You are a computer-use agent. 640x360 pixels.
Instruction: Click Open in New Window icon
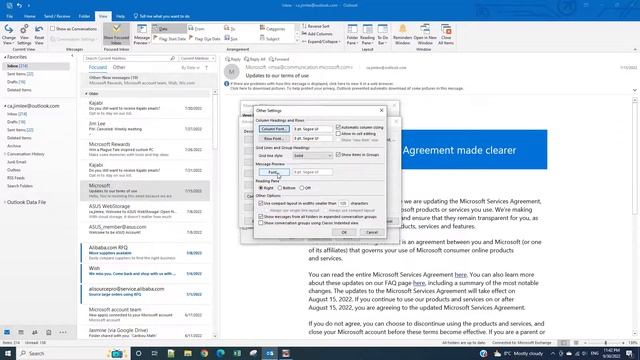click(x=425, y=34)
